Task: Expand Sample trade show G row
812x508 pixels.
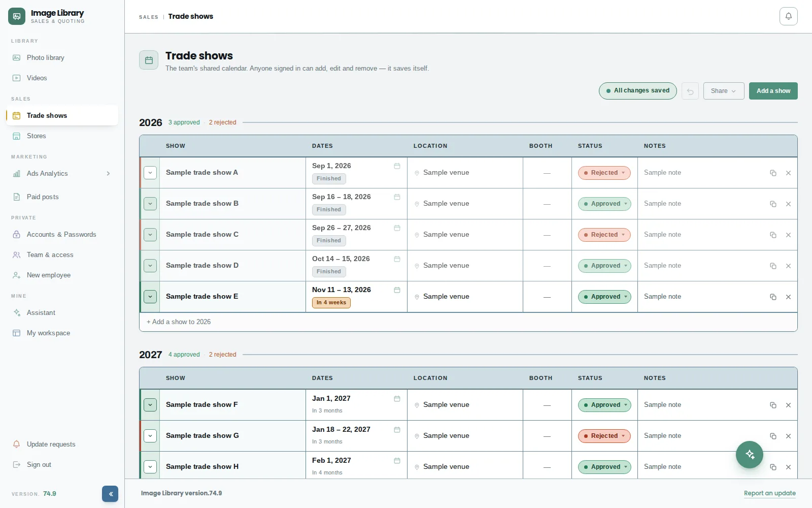Action: pos(150,436)
